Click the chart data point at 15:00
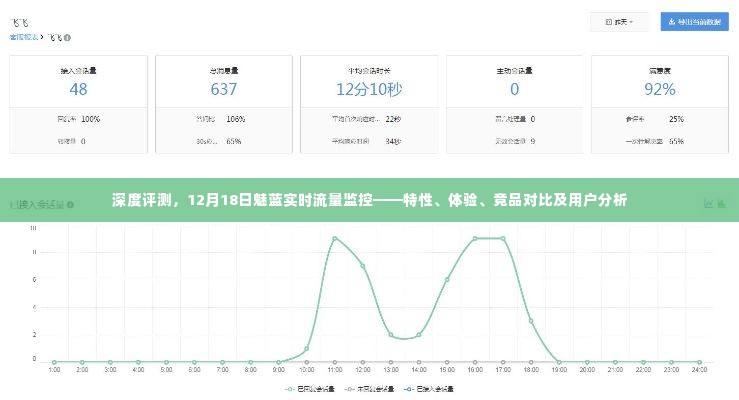 tap(447, 280)
